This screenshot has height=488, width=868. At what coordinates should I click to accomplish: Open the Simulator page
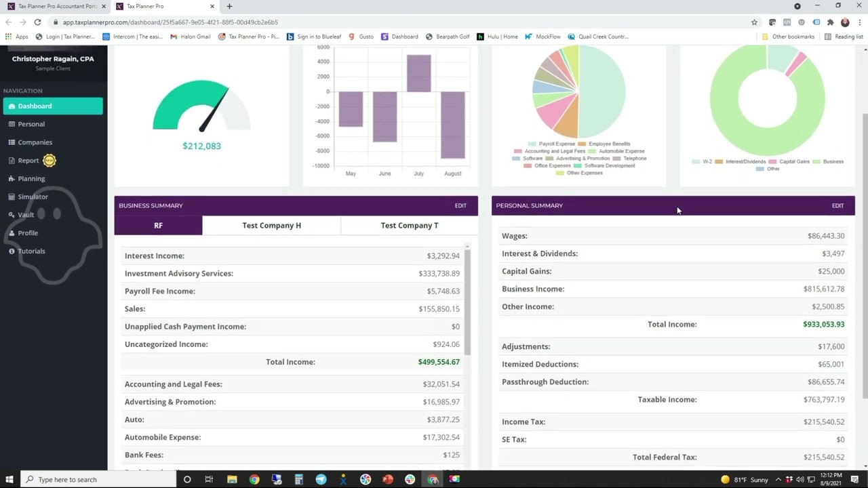tap(33, 197)
